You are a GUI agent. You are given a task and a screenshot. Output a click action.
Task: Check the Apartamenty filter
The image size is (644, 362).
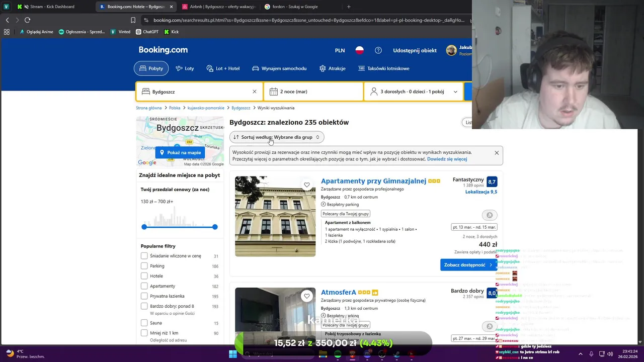[x=144, y=286]
